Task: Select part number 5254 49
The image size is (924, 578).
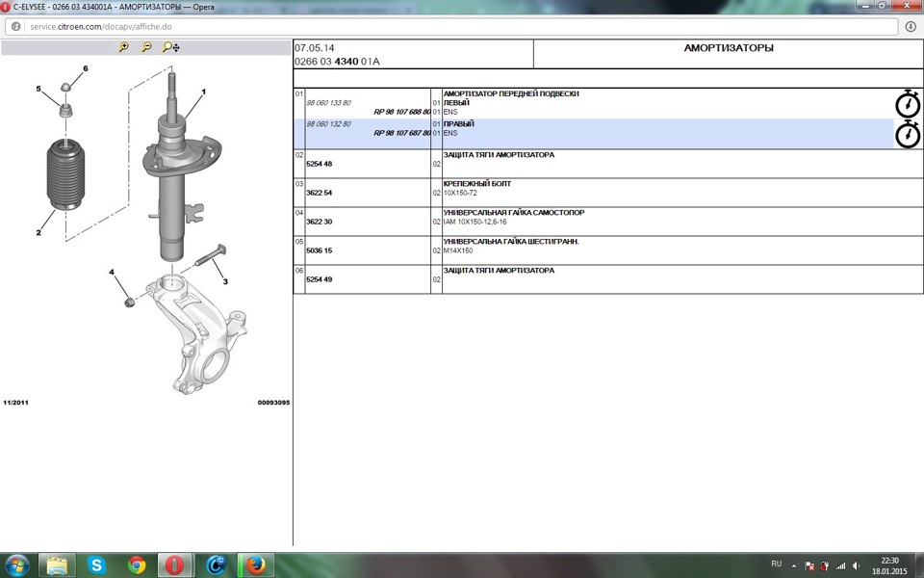Action: point(319,279)
